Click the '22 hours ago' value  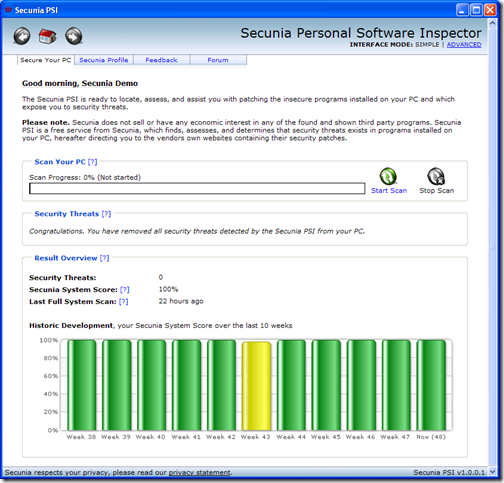pos(181,301)
